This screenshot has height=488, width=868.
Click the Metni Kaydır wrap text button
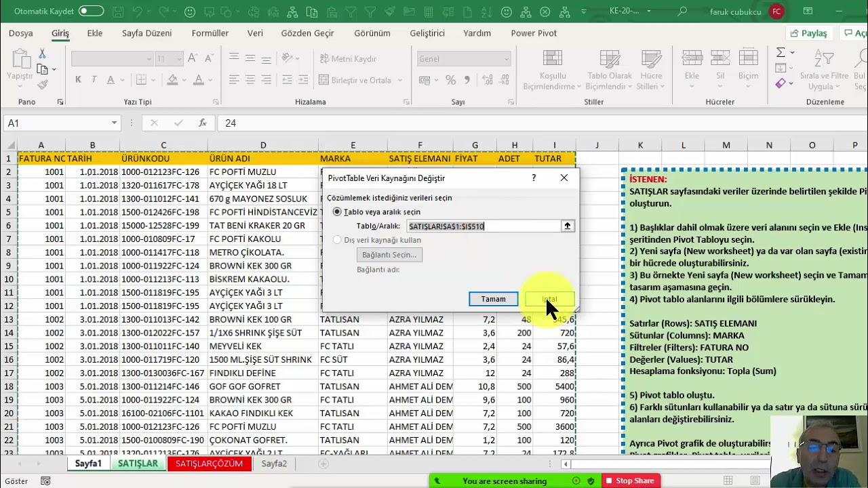[347, 59]
